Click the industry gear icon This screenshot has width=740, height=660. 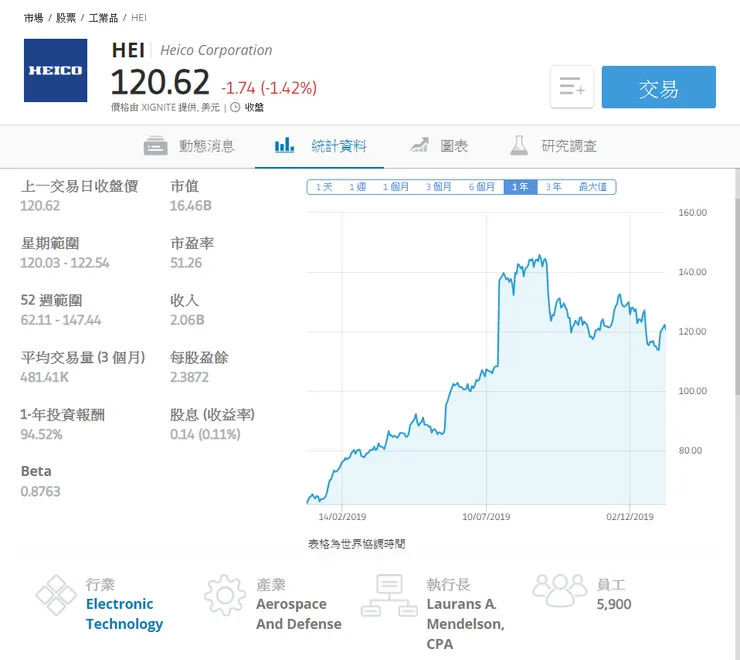[x=225, y=595]
